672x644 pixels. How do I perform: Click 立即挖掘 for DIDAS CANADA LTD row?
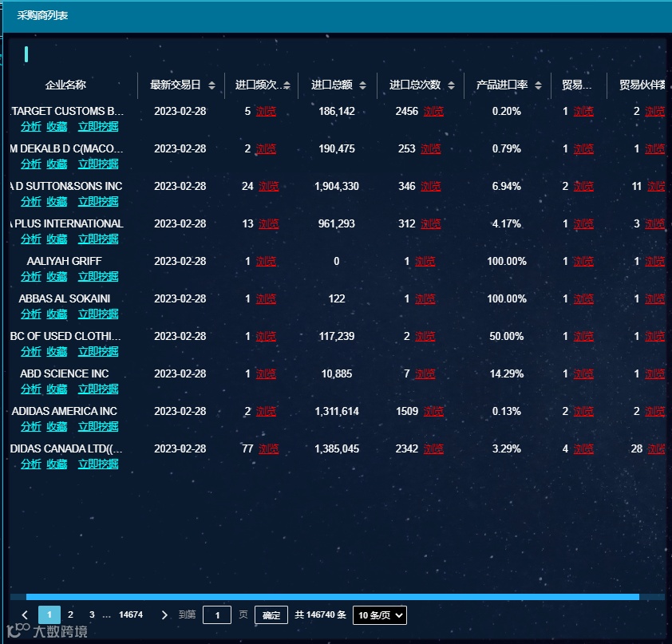pos(98,464)
